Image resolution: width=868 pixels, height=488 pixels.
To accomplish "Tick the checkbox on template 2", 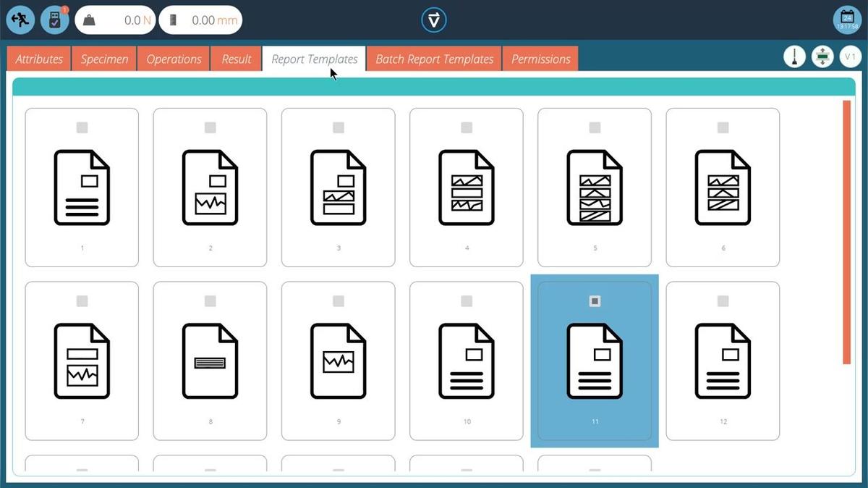I will [x=210, y=127].
